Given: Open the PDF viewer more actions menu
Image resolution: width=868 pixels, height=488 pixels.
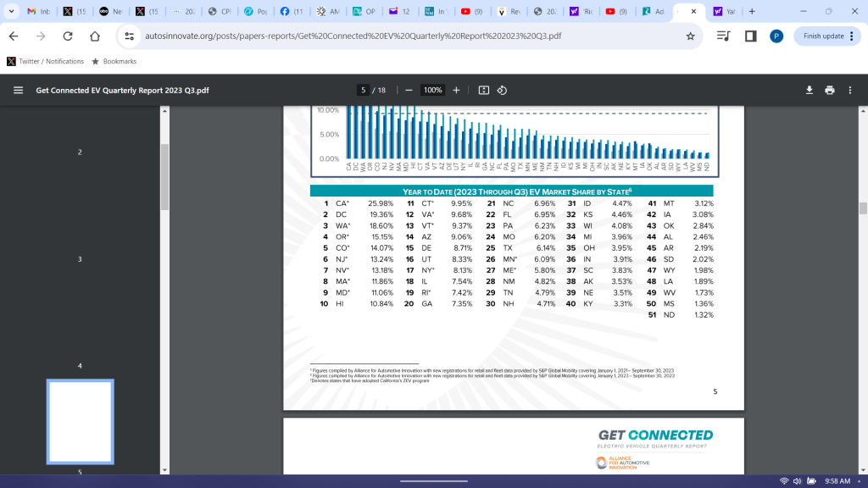Looking at the screenshot, I should click(x=850, y=91).
